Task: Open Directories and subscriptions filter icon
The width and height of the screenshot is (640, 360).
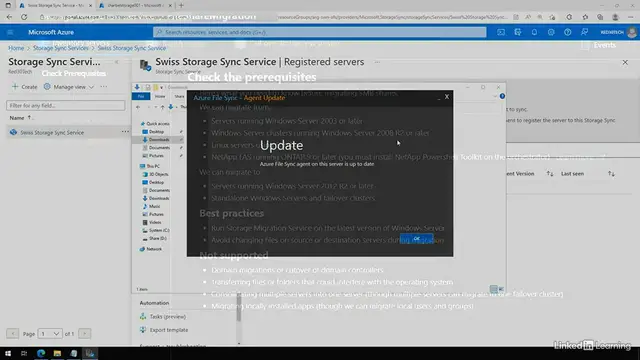Action: (x=518, y=32)
